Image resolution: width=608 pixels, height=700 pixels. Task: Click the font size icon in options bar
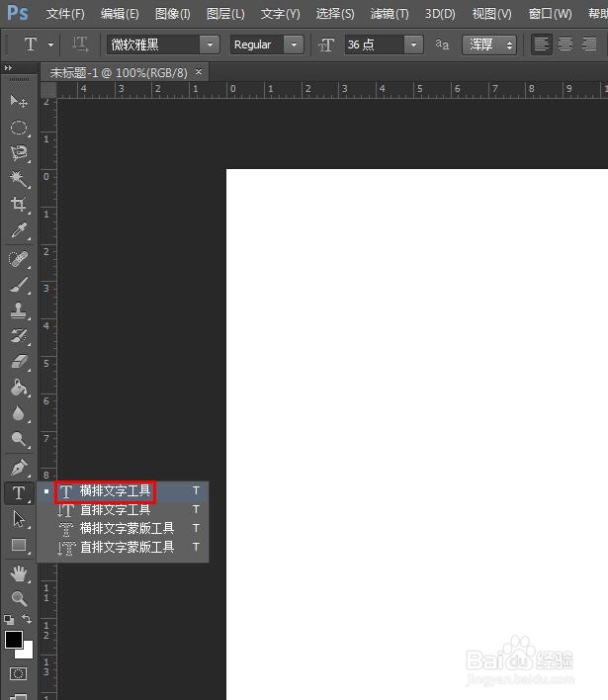(326, 44)
